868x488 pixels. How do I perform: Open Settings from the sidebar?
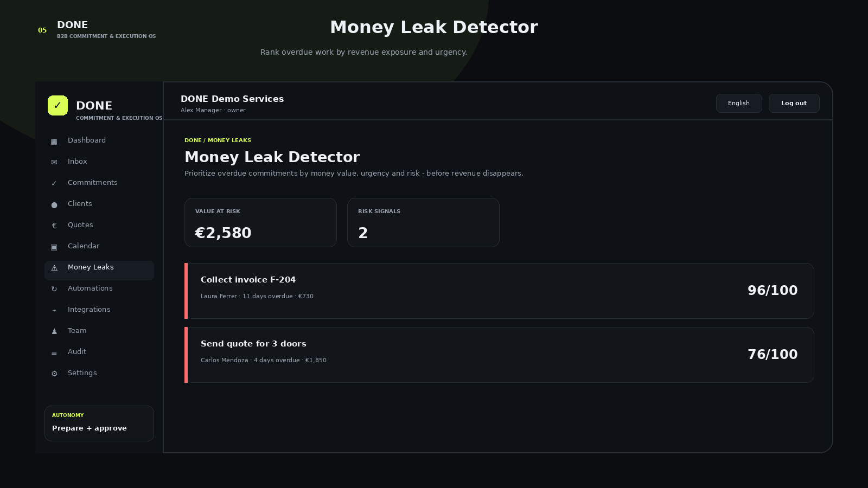99,373
